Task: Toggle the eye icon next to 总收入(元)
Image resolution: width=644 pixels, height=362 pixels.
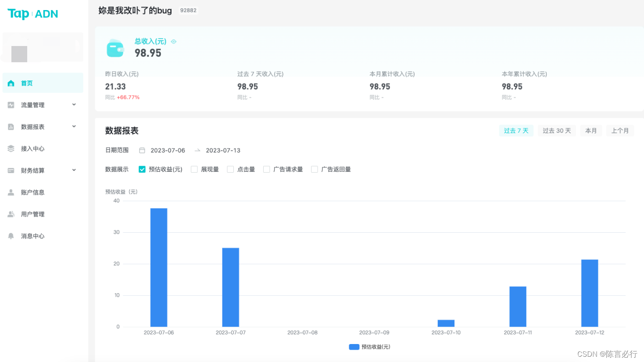Action: tap(174, 42)
